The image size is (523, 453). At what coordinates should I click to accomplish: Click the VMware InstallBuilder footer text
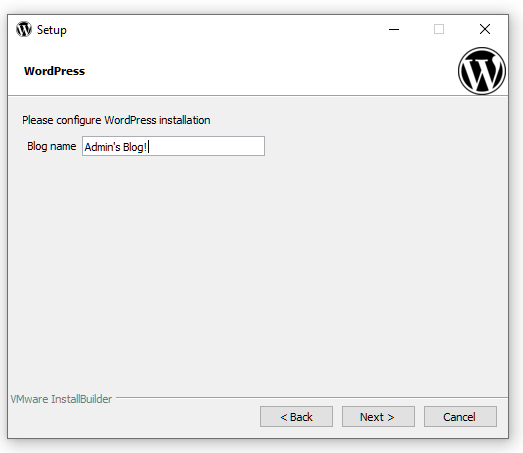(61, 399)
